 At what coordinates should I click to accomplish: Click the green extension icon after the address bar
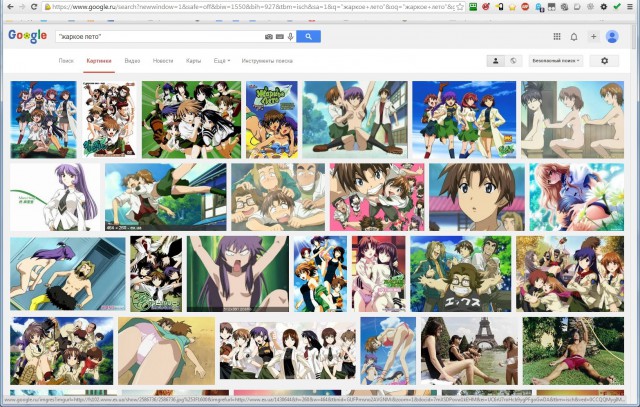point(473,7)
